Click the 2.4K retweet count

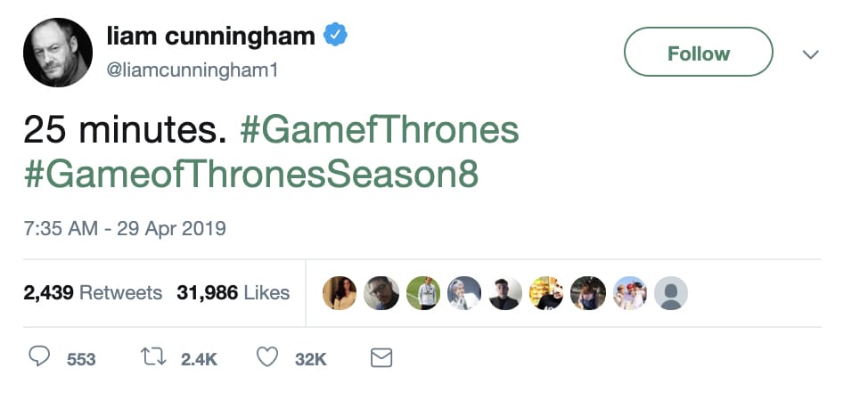199,359
